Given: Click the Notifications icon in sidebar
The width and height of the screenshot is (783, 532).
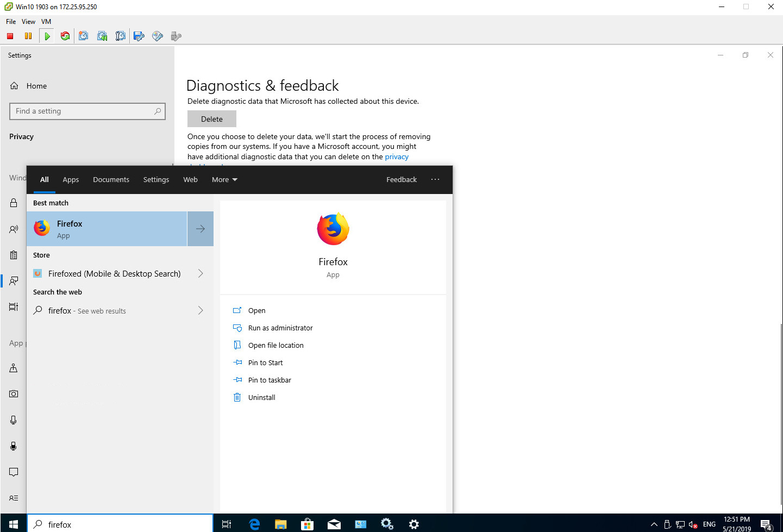Looking at the screenshot, I should click(x=14, y=472).
